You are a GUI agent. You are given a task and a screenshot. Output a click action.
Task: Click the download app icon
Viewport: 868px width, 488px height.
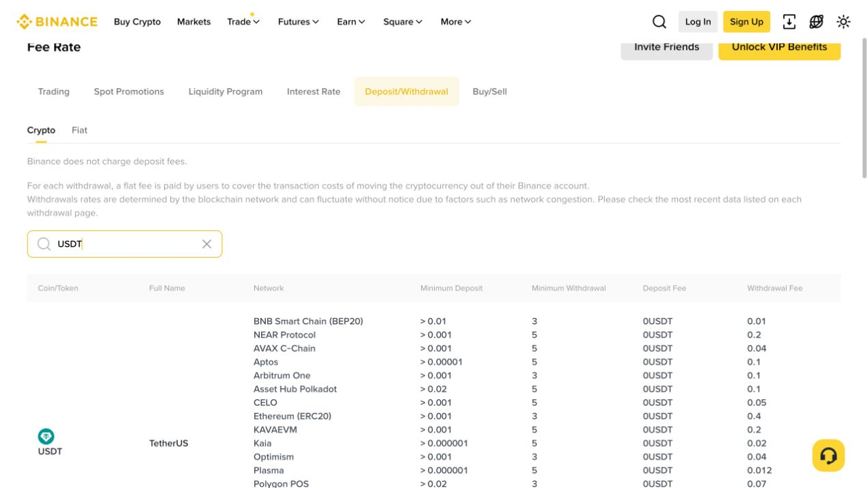(x=789, y=22)
